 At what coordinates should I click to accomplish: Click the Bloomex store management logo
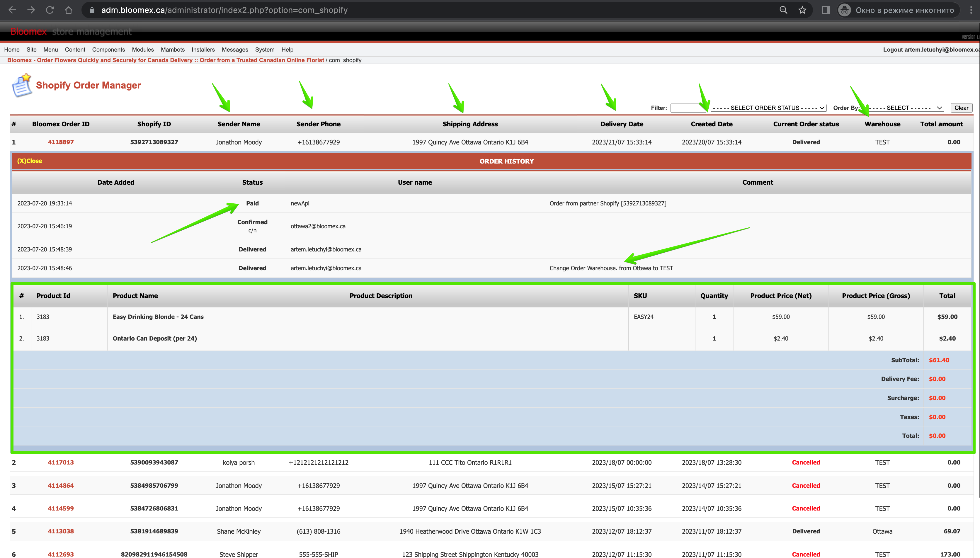71,31
